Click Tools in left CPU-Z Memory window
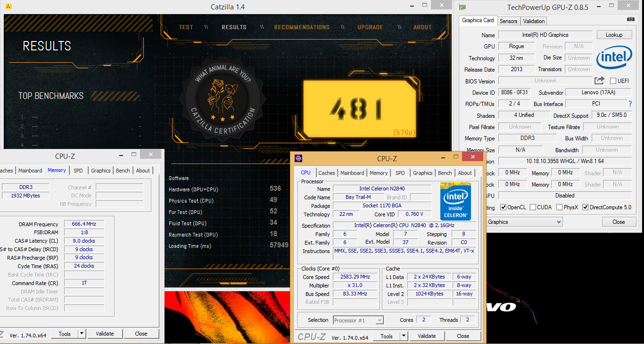 65,334
